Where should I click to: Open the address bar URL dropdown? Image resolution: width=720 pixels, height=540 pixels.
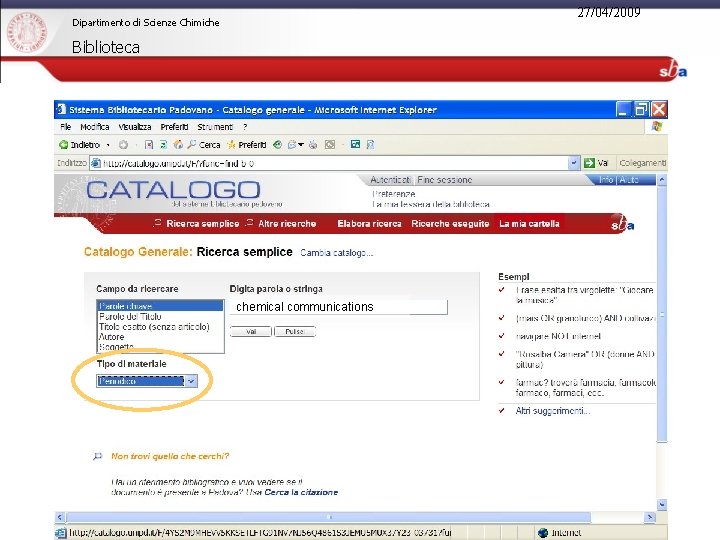[574, 163]
